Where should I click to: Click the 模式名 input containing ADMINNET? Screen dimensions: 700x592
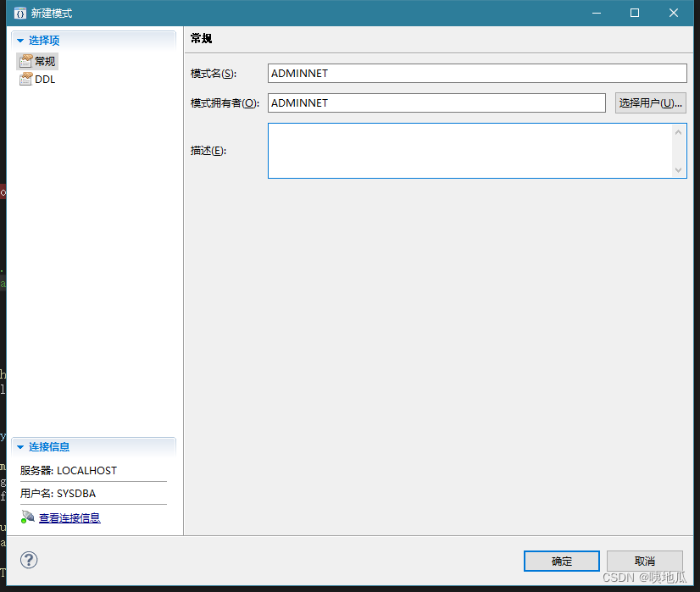pos(477,73)
